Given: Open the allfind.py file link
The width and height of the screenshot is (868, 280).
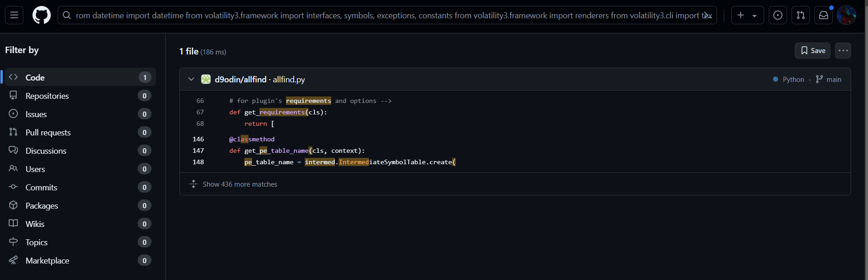Looking at the screenshot, I should pos(289,79).
